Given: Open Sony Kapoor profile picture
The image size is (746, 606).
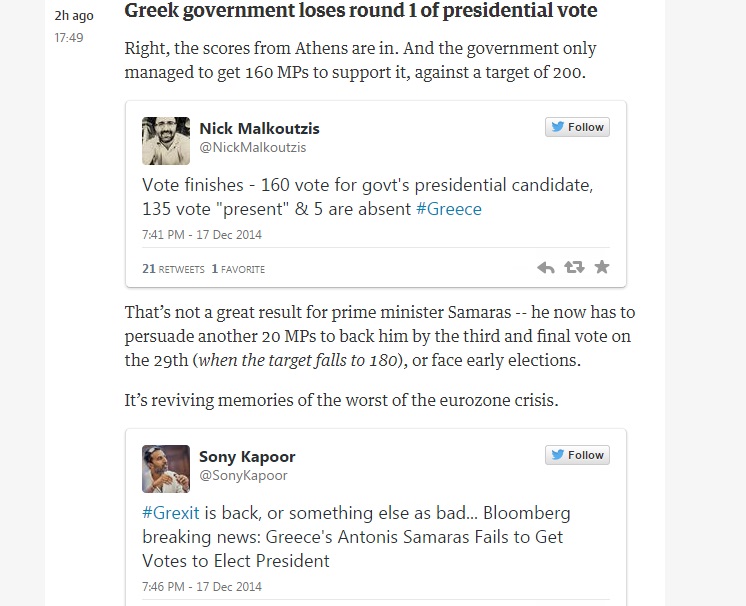Looking at the screenshot, I should point(166,469).
